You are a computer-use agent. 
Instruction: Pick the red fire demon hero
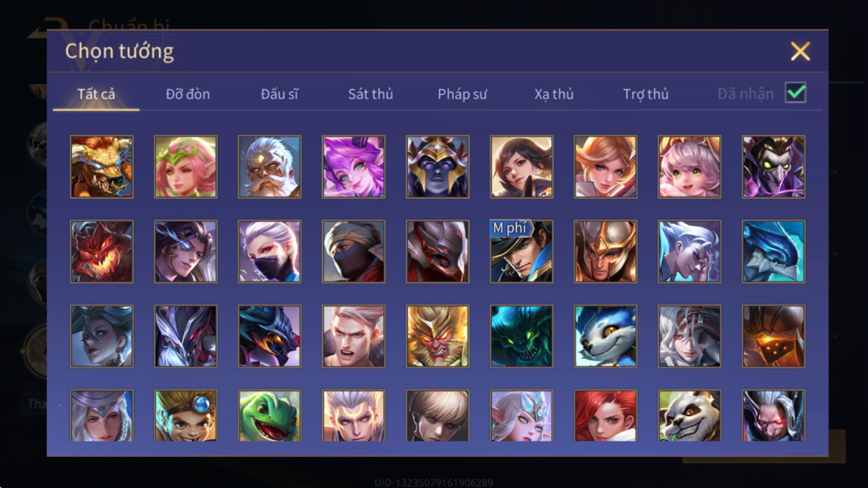[102, 251]
